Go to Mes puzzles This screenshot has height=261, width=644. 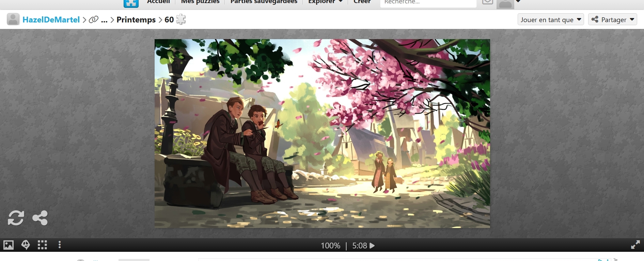(x=200, y=2)
